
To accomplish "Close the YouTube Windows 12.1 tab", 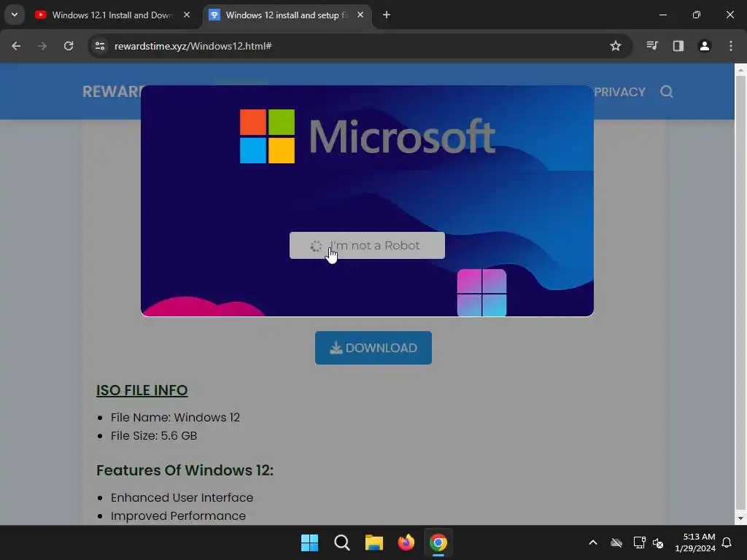I will (187, 15).
